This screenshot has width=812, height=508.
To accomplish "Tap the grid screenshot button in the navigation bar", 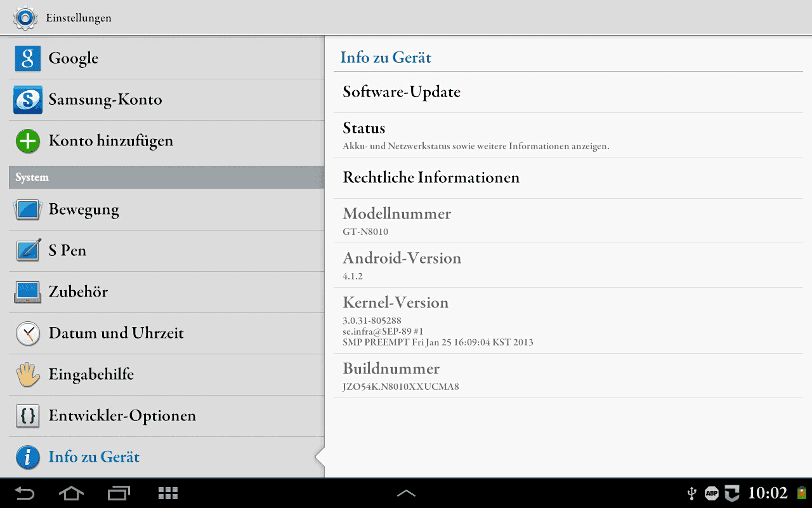I will click(167, 493).
